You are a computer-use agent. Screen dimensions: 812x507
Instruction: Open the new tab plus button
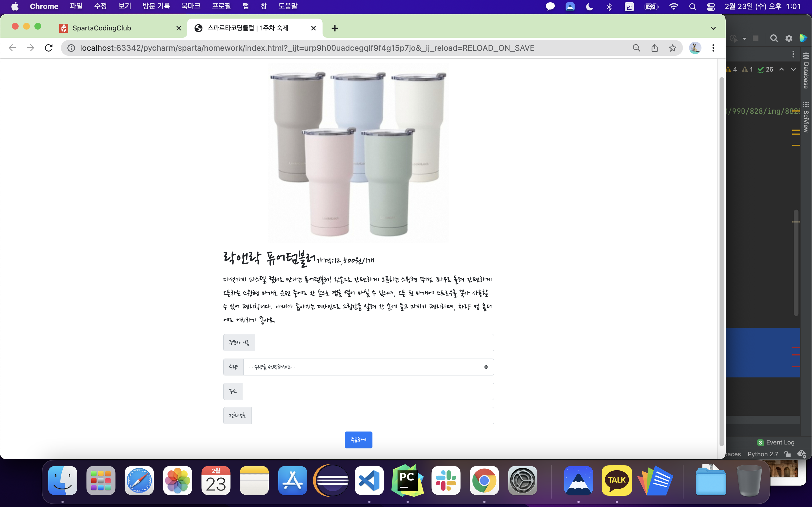pyautogui.click(x=335, y=28)
